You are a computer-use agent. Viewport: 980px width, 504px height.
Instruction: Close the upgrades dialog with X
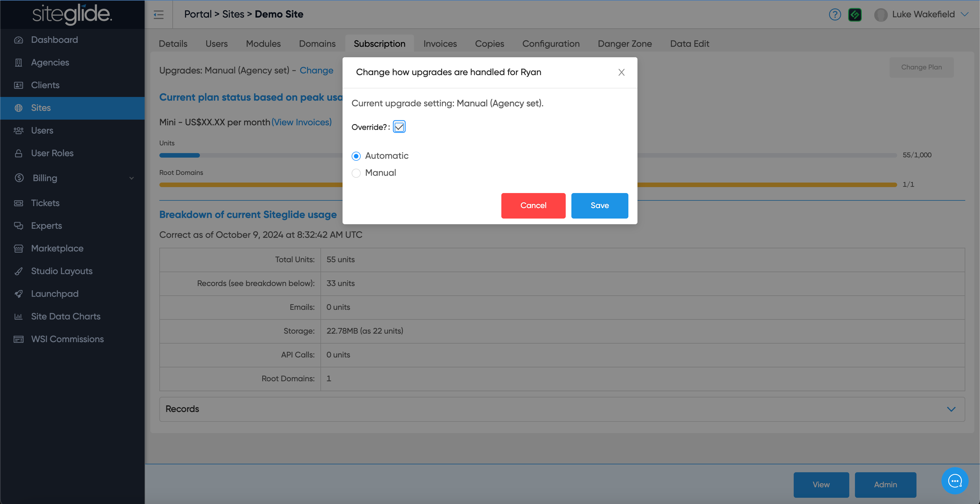pos(621,72)
